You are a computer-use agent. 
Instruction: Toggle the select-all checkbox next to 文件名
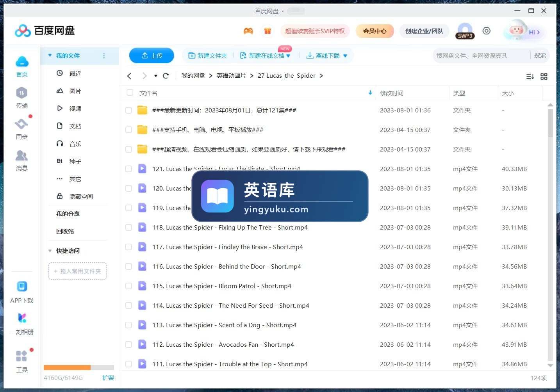click(130, 93)
